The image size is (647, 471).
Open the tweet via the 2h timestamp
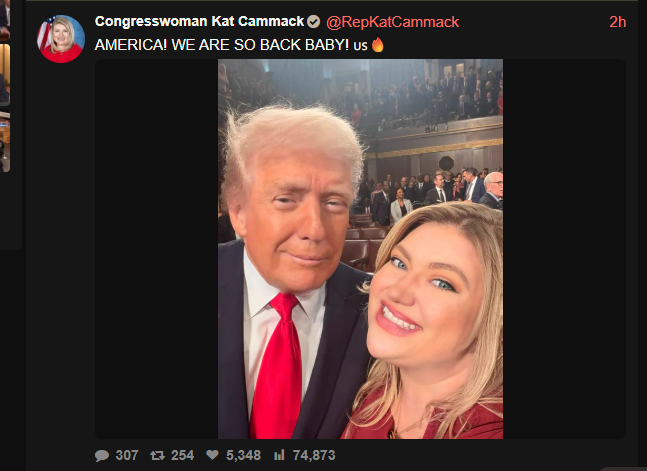618,22
